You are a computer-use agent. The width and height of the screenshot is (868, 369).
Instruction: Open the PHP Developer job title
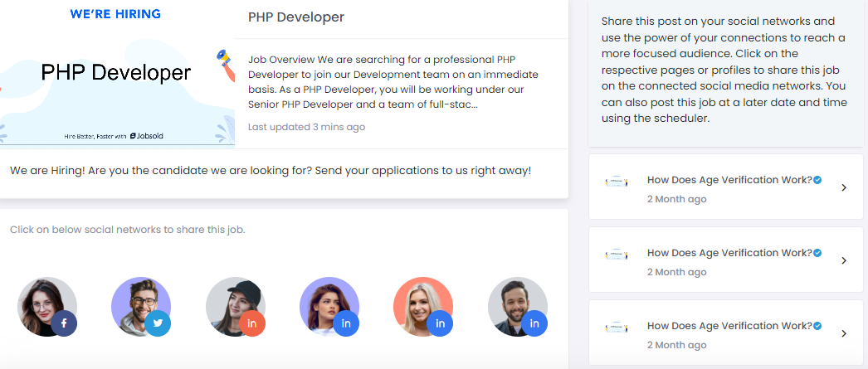pyautogui.click(x=296, y=17)
